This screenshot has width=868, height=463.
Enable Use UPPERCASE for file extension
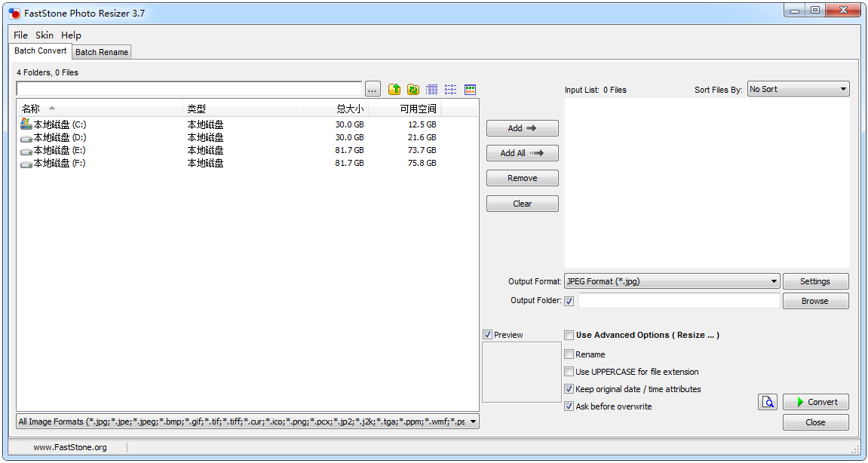click(x=569, y=372)
